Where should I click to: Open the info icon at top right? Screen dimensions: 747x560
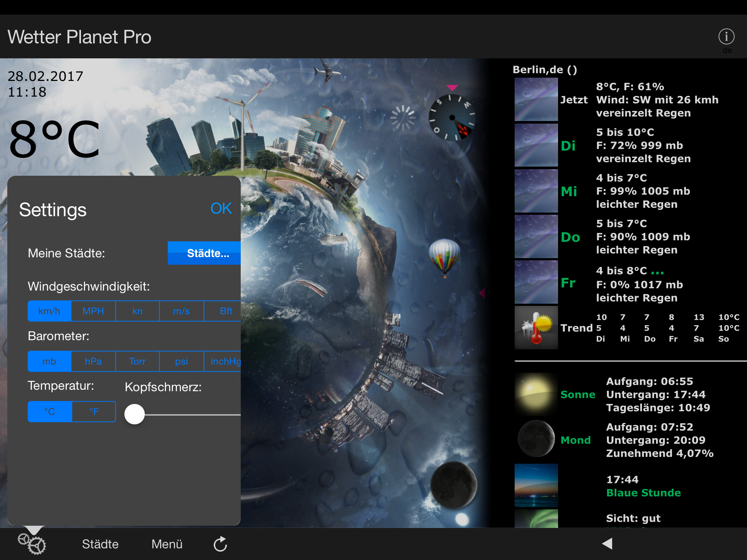point(726,37)
